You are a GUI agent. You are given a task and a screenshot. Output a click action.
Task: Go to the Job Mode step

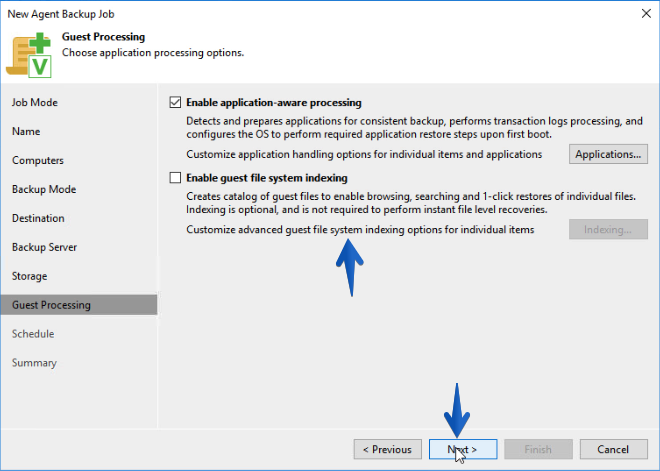35,102
